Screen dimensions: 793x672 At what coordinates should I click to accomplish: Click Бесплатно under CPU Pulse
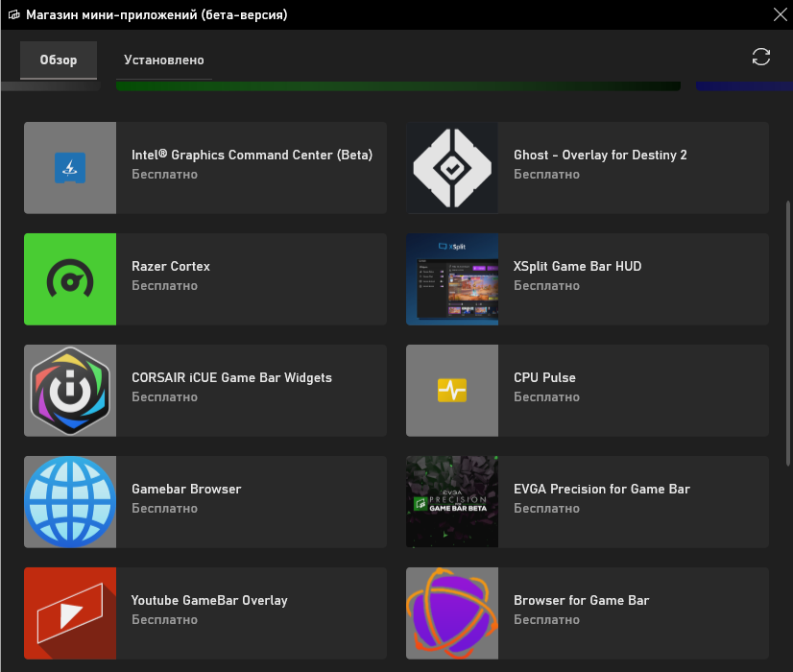pyautogui.click(x=546, y=396)
